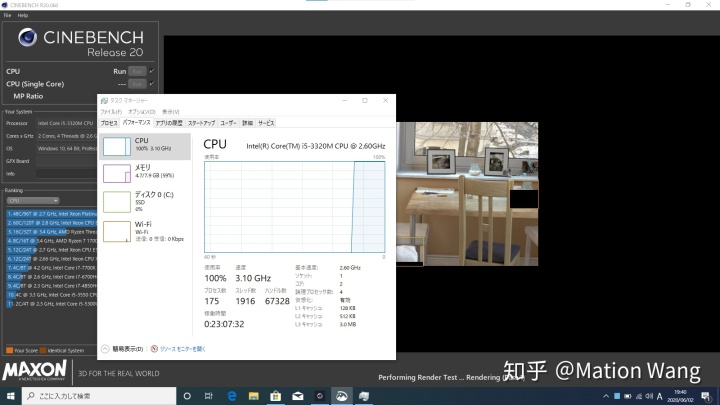Screen dimensions: 720x405
Task: Show hidden system tray icons
Action: coord(606,396)
